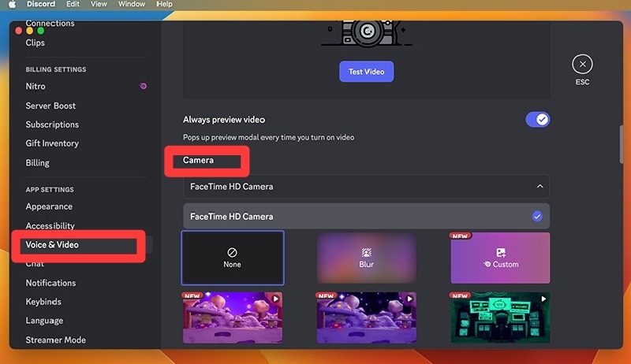Select the None background option

coord(232,258)
